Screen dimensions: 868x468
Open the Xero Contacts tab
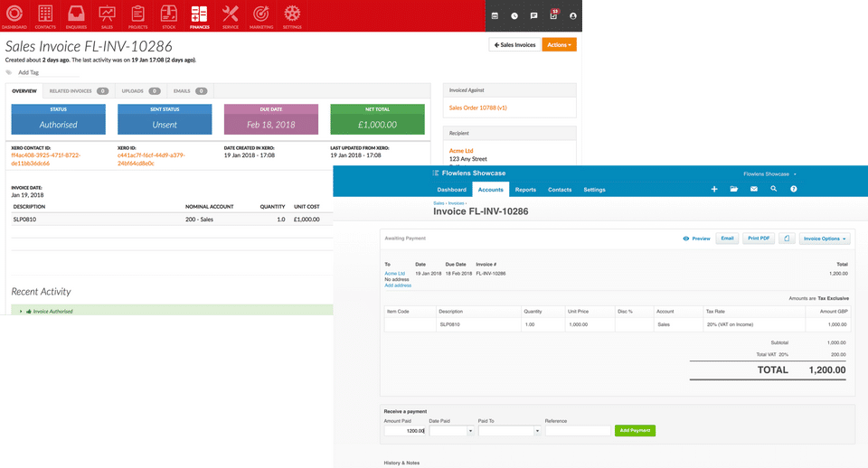pos(560,190)
